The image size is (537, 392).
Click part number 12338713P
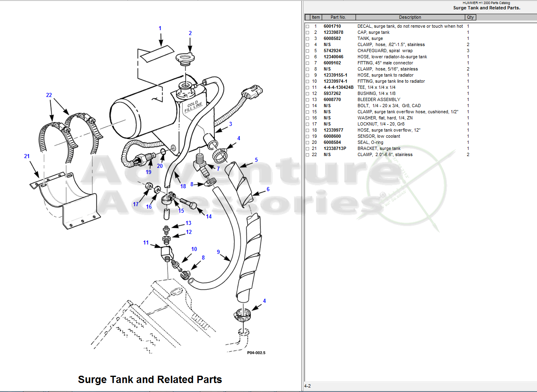pos(335,149)
